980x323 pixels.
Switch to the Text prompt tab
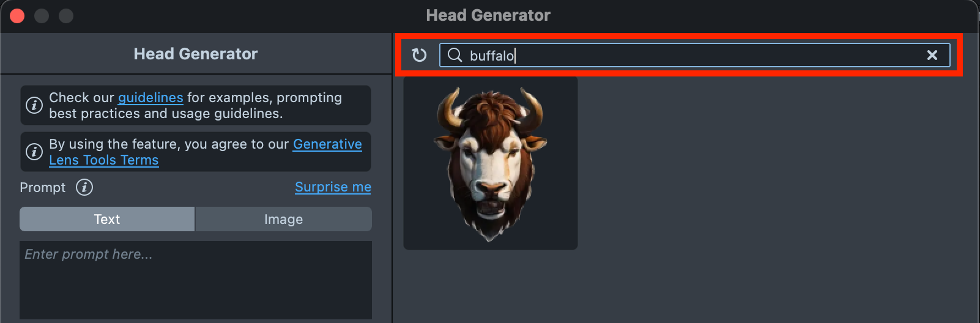pos(107,219)
